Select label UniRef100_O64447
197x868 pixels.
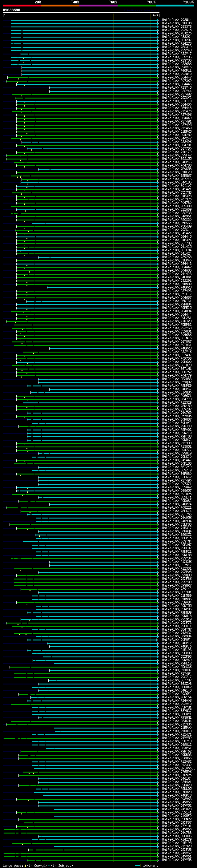point(177,78)
